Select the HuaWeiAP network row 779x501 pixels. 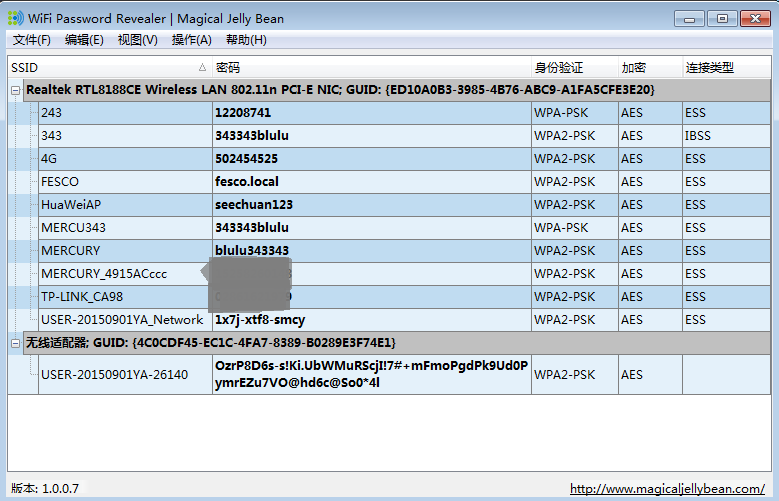coord(404,204)
